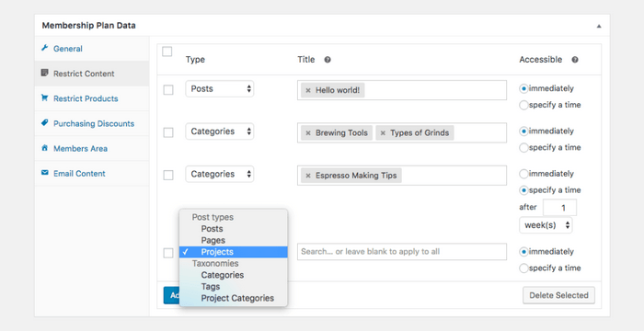Select 'specify a time' for Hello world! row
This screenshot has width=644, height=331.
523,105
